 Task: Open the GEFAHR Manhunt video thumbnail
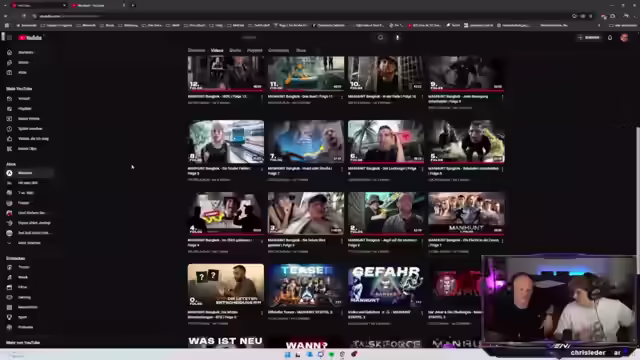pos(386,285)
